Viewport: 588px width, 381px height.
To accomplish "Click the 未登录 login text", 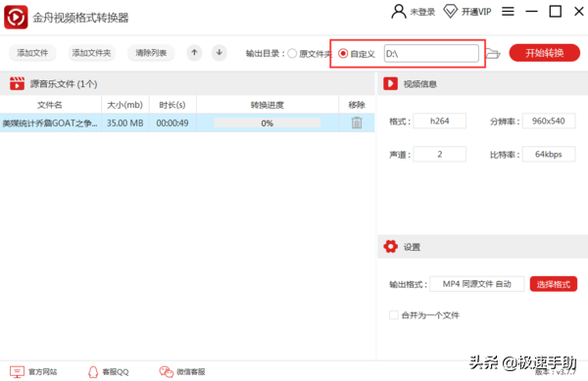I will coord(422,12).
